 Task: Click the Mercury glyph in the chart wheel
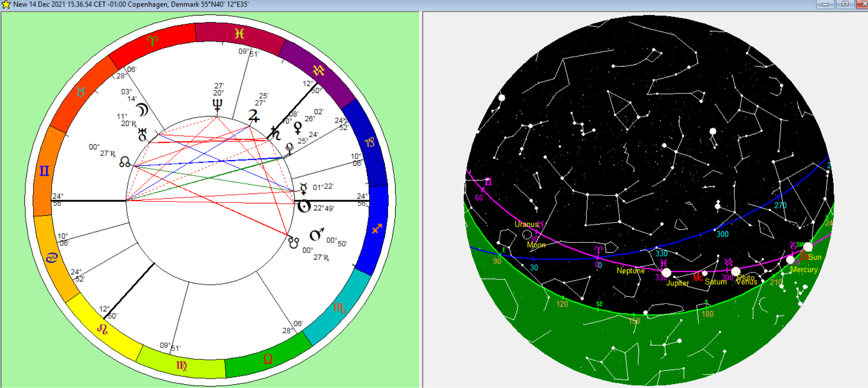coord(304,189)
